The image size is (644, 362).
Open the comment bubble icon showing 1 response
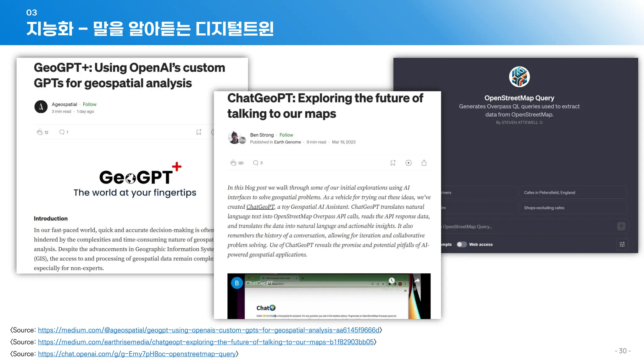point(62,132)
